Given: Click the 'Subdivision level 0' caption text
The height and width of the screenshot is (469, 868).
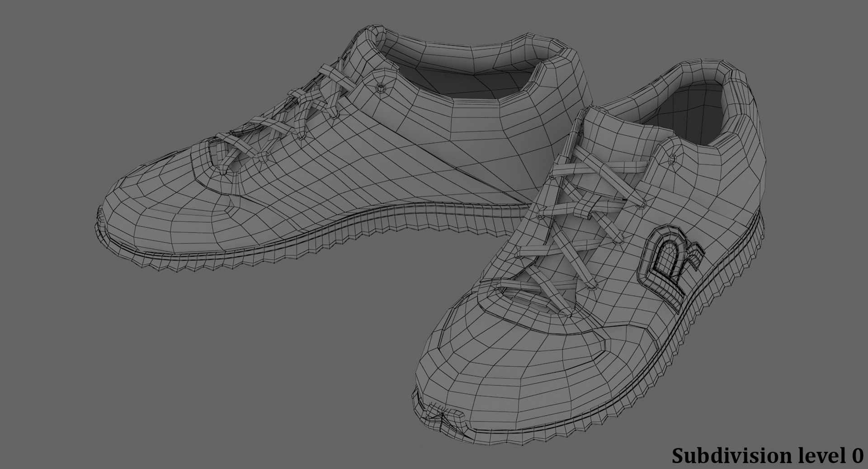Looking at the screenshot, I should [x=768, y=455].
